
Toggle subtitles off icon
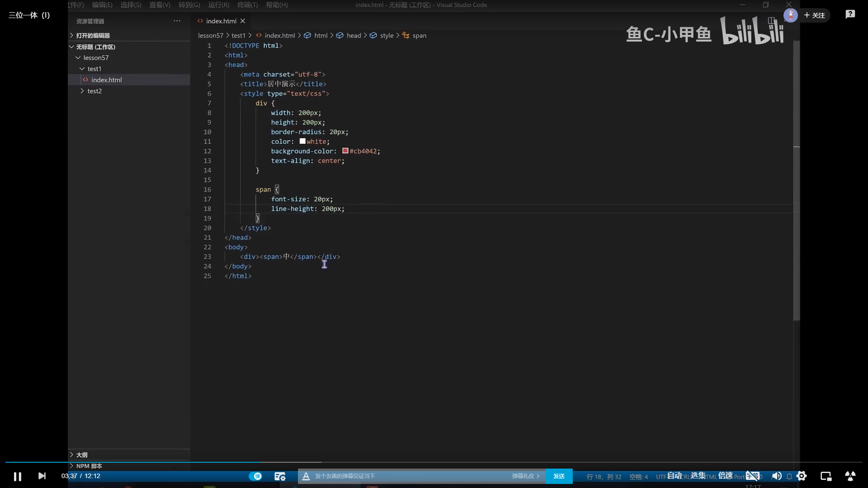pos(753,476)
